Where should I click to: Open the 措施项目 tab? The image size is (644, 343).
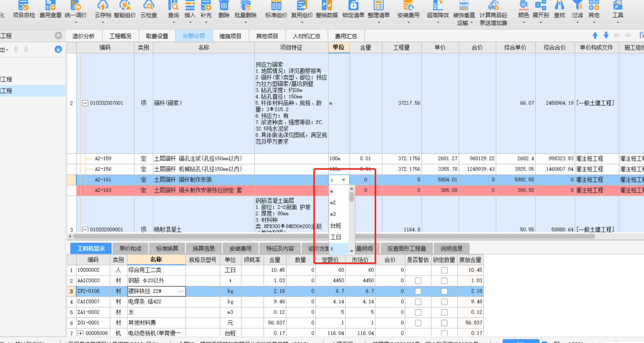[x=230, y=36]
